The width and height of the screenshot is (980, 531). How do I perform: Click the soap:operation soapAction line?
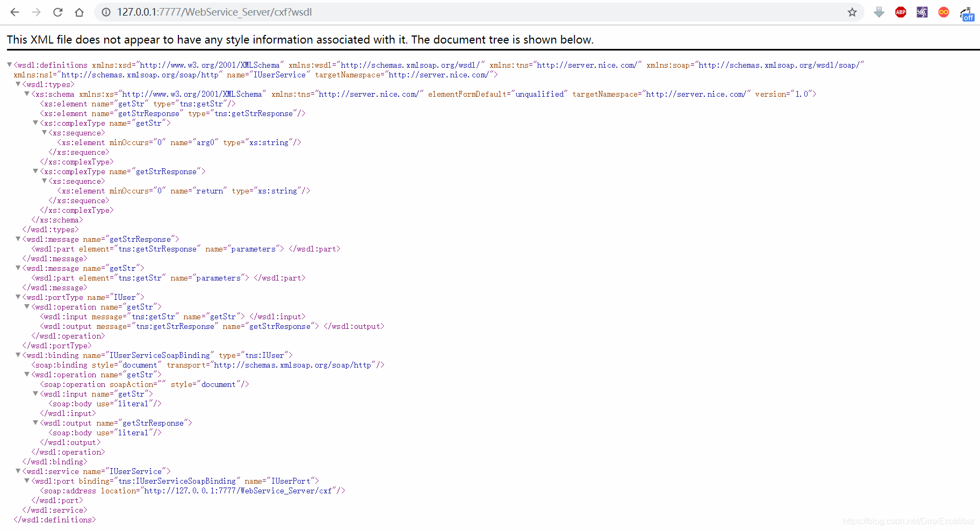coord(144,384)
